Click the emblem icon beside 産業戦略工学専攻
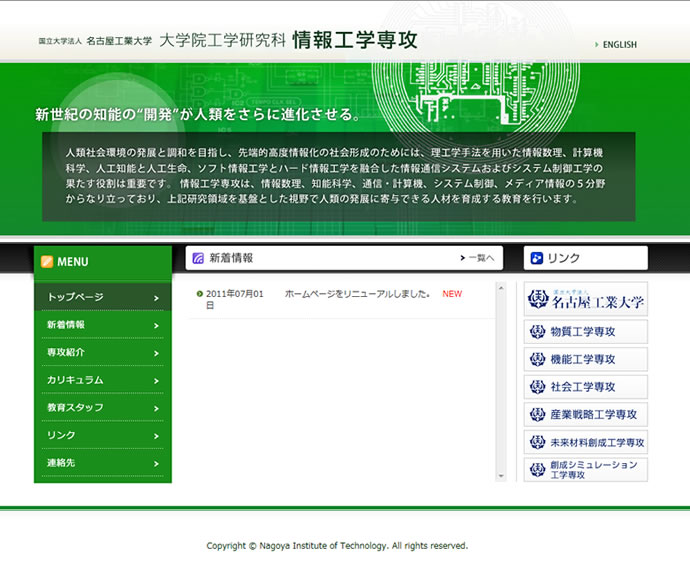The height and width of the screenshot is (563, 690). pyautogui.click(x=537, y=414)
